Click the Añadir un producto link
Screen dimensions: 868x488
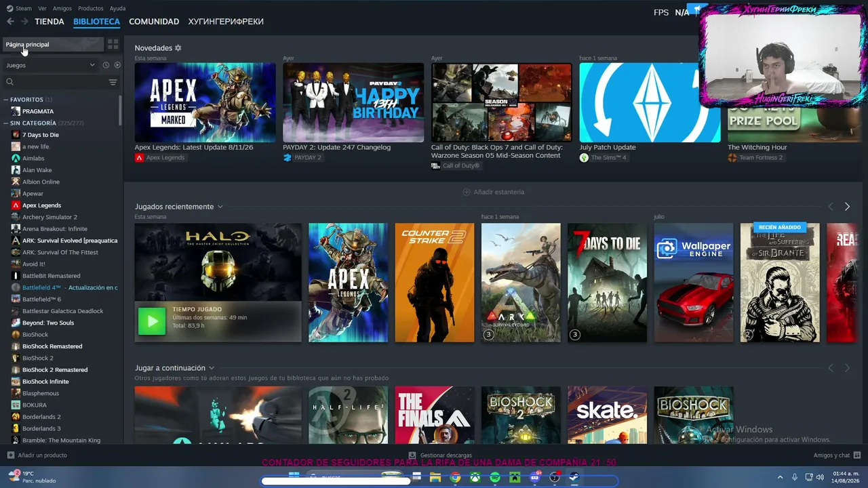[42, 455]
